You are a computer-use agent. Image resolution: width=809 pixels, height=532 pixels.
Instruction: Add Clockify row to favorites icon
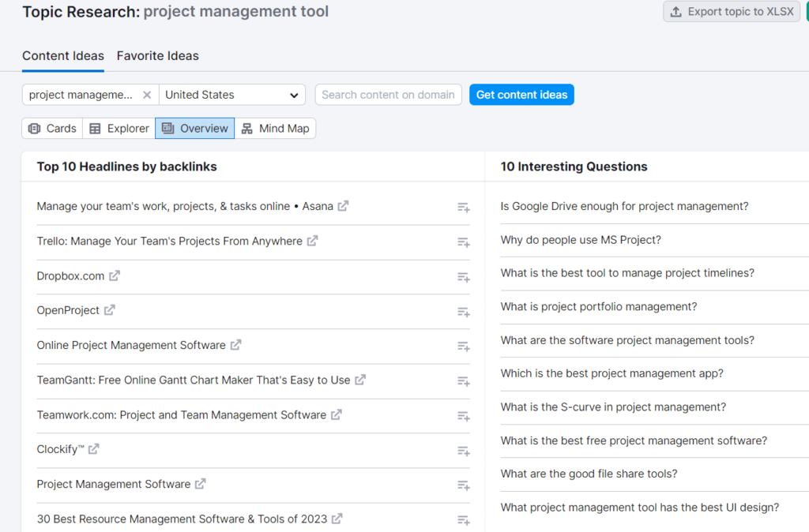(463, 451)
